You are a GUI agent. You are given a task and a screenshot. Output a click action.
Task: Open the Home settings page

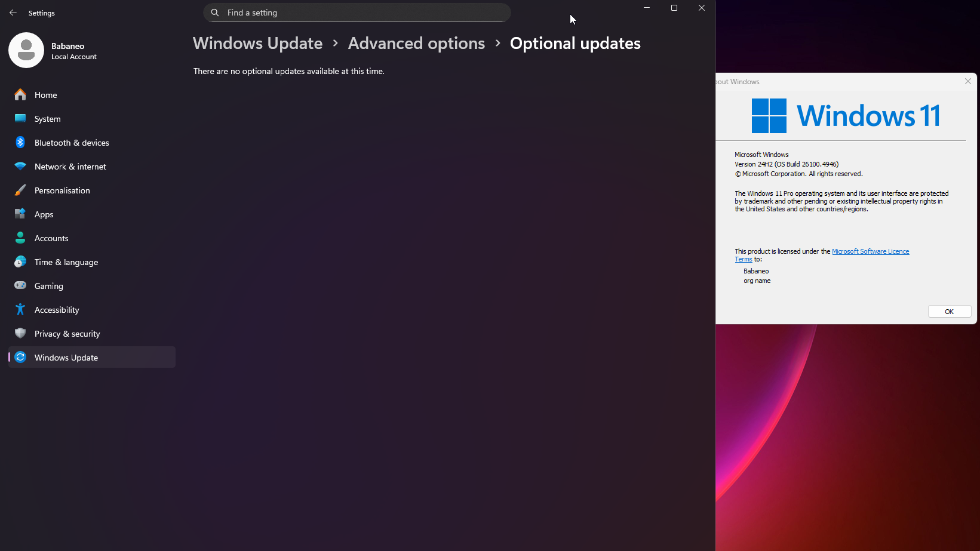[x=92, y=95]
